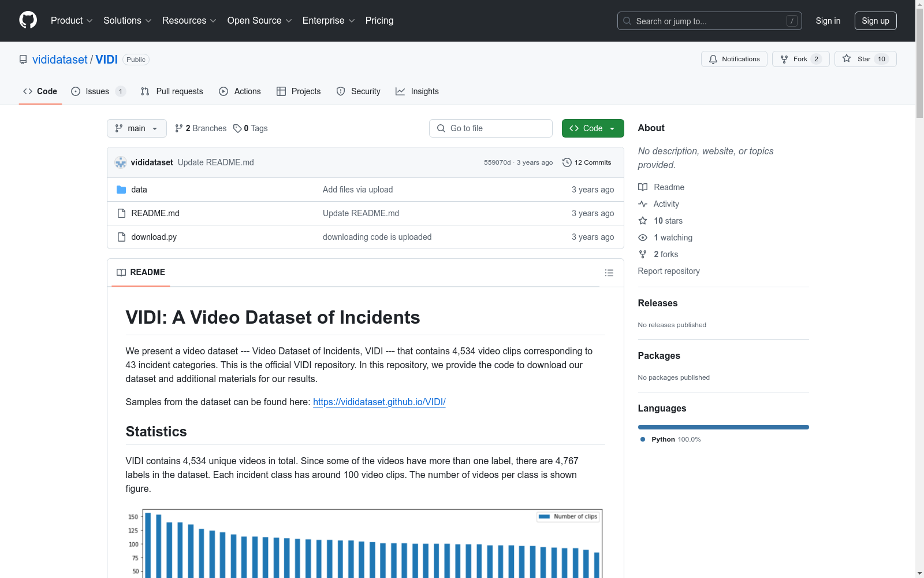Click the vididataset avatar in commit row

(121, 162)
